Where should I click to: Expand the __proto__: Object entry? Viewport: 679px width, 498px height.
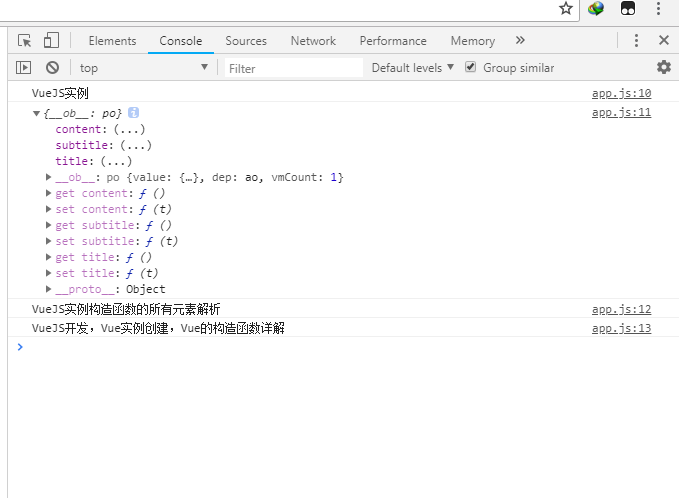click(48, 289)
